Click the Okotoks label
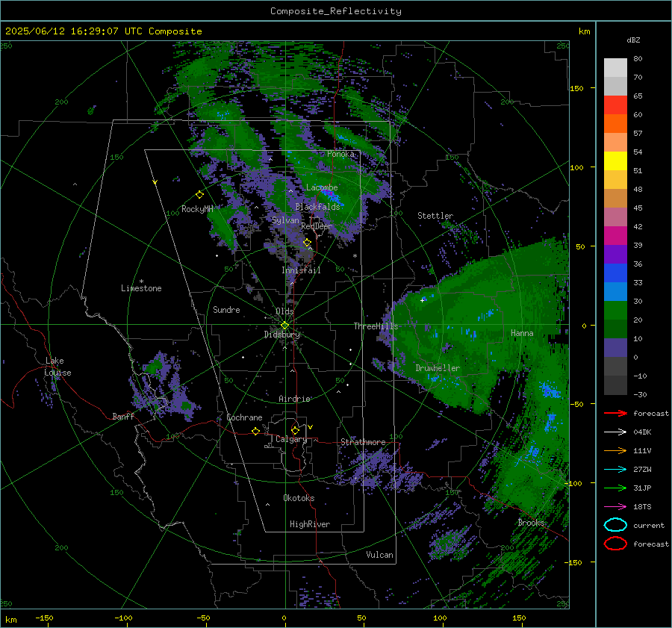Image resolution: width=672 pixels, height=628 pixels. click(299, 498)
